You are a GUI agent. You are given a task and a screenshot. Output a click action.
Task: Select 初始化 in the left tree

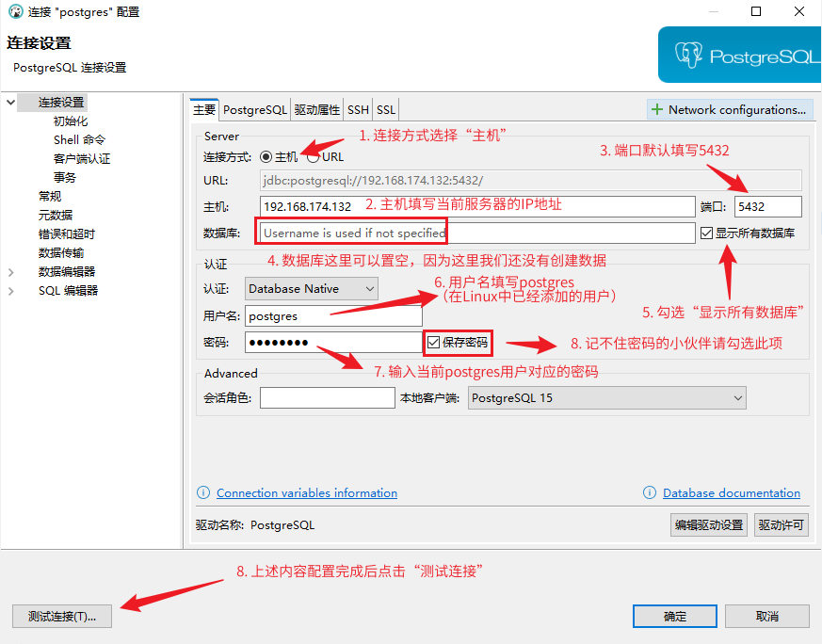coord(71,121)
